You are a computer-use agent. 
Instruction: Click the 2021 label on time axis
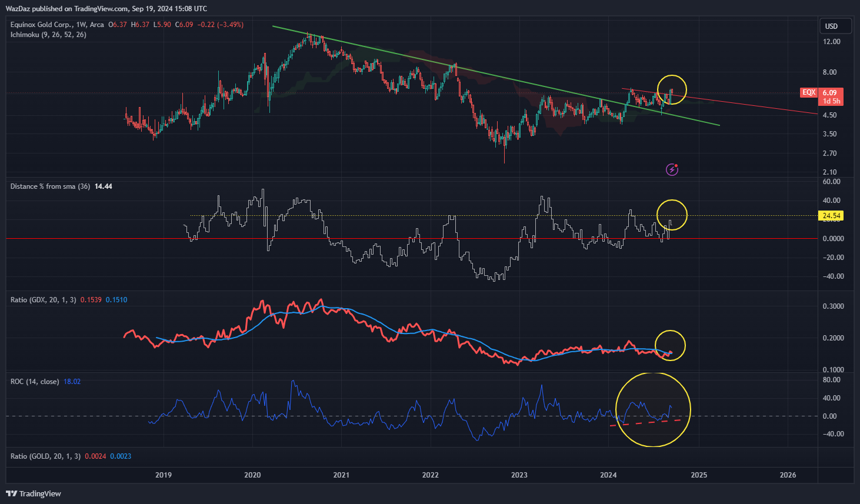[341, 475]
